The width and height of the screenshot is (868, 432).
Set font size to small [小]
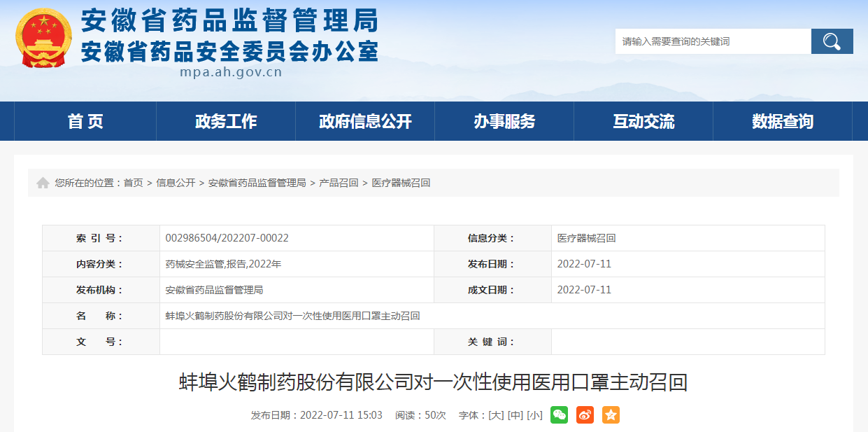pos(535,415)
